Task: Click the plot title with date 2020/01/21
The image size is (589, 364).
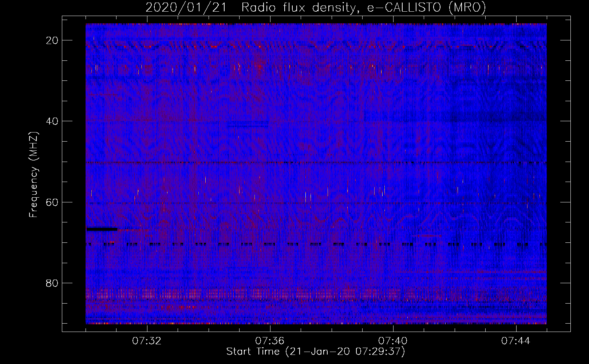Action: click(316, 7)
